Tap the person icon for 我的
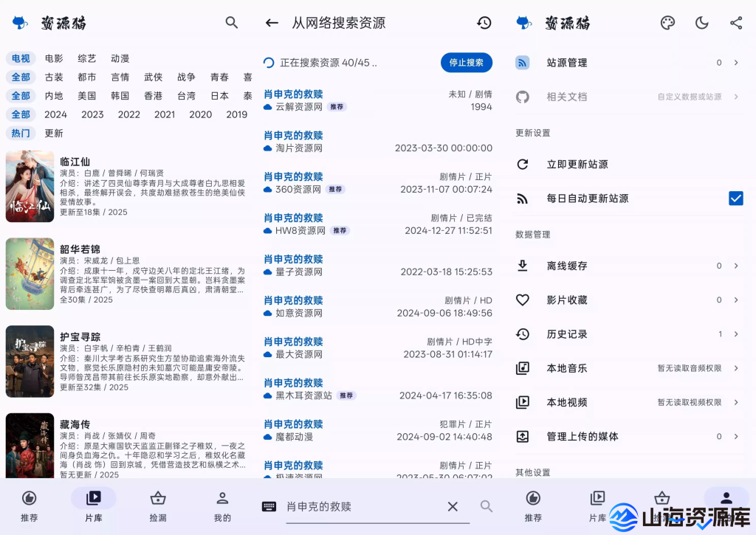Screen dimensions: 756x535 [x=222, y=505]
